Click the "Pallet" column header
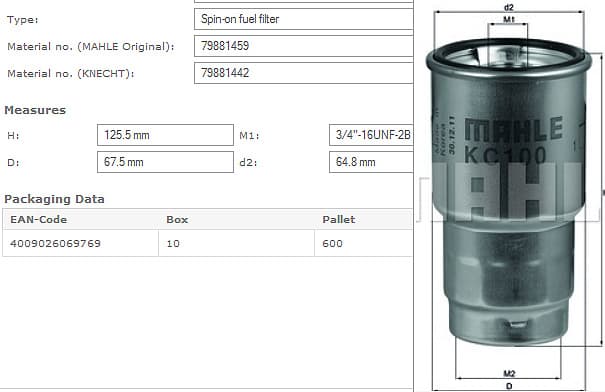 (x=339, y=220)
